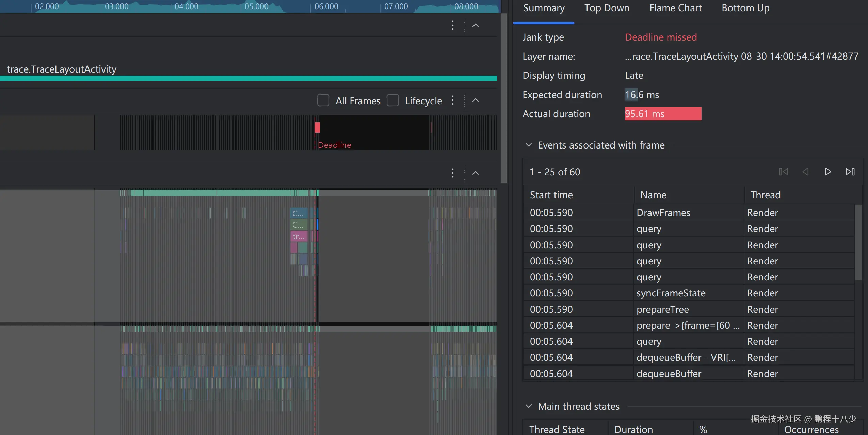Open options menu beside Lifecycle checkbox

click(x=452, y=100)
